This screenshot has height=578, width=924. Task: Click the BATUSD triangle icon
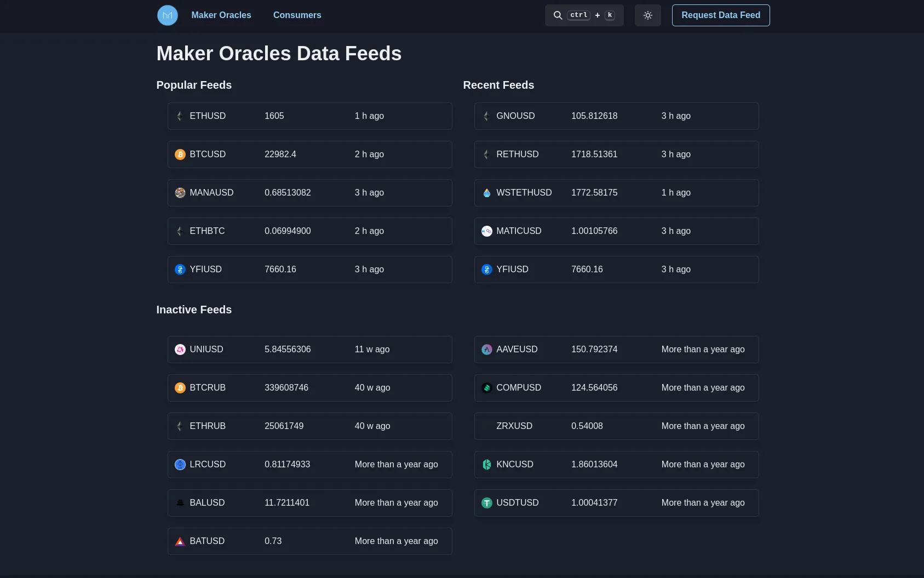pos(180,541)
